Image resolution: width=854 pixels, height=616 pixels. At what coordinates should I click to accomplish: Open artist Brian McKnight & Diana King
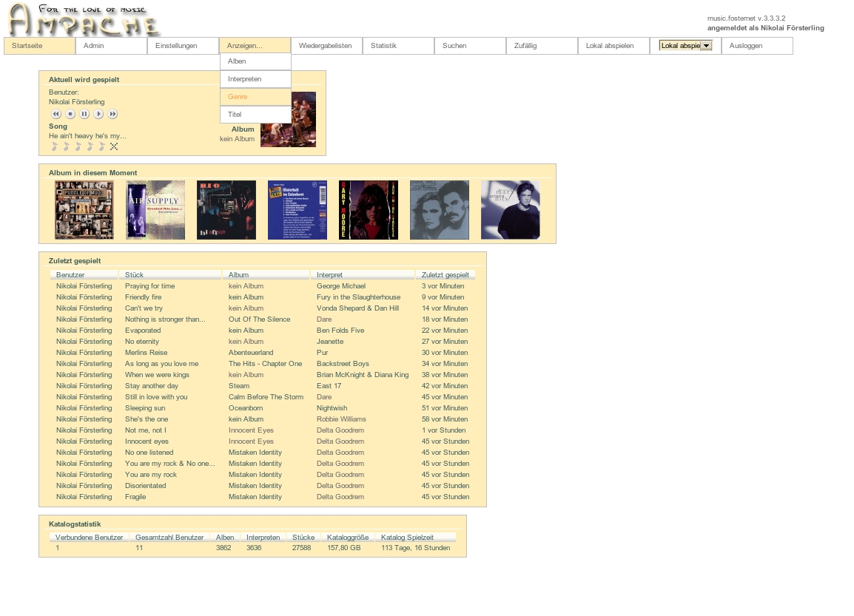click(363, 375)
